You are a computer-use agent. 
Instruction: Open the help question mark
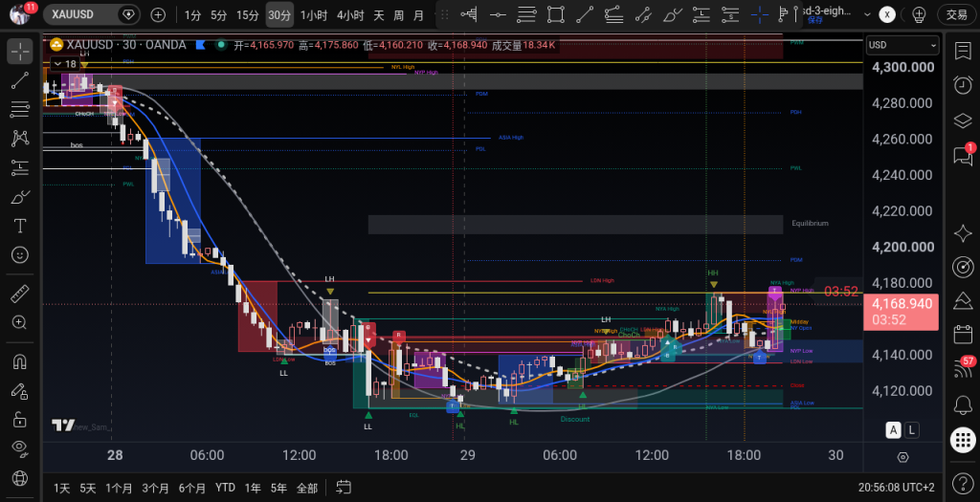(963, 483)
